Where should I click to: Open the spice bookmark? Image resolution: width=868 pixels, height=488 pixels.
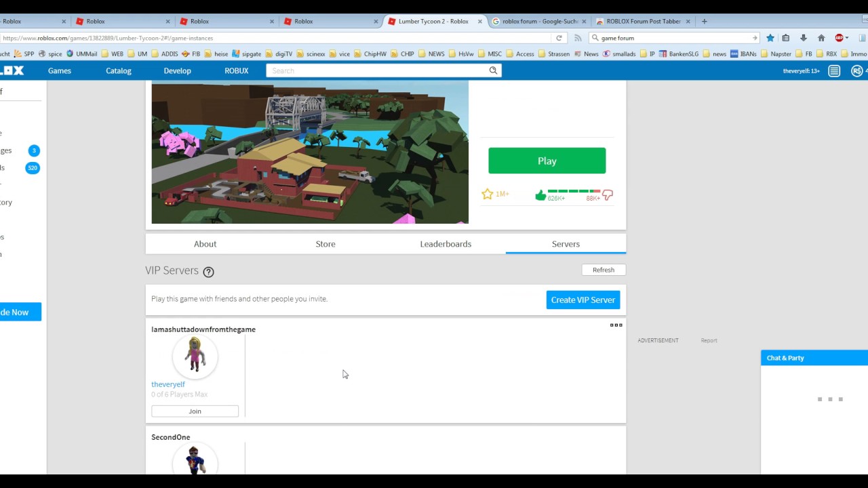click(50, 54)
